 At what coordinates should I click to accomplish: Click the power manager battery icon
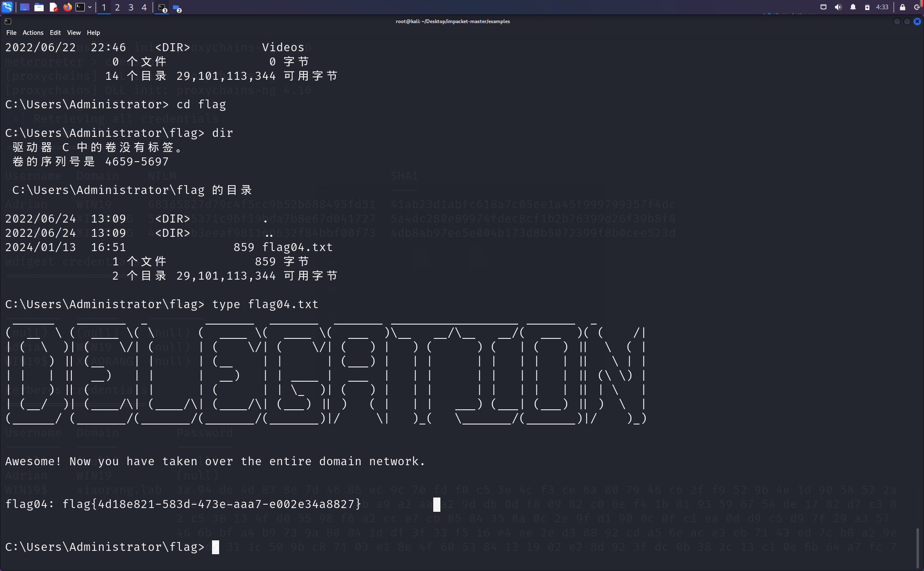(x=867, y=7)
